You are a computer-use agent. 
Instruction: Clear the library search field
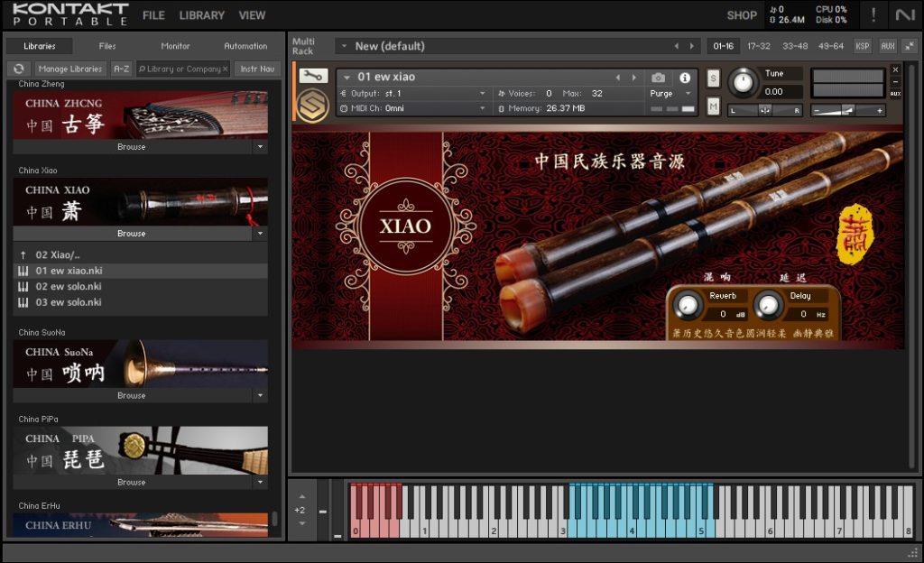(225, 69)
